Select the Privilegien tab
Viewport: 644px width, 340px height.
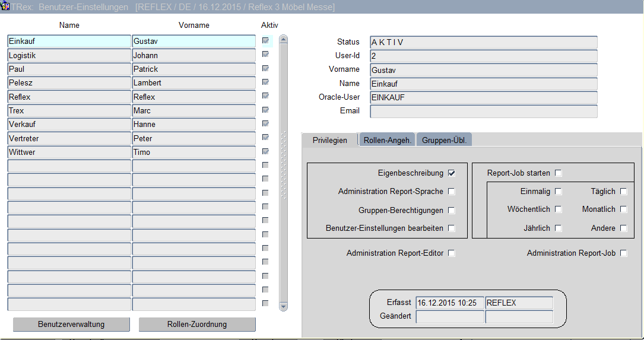(330, 140)
